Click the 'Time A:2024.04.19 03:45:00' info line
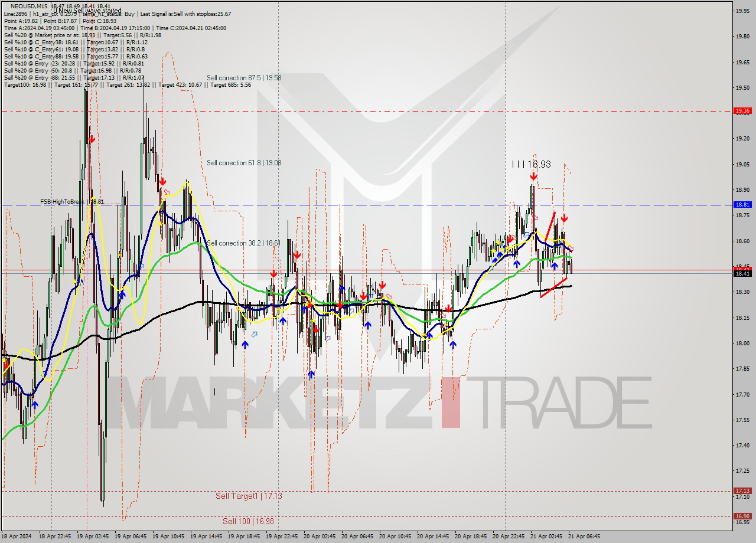 click(115, 28)
